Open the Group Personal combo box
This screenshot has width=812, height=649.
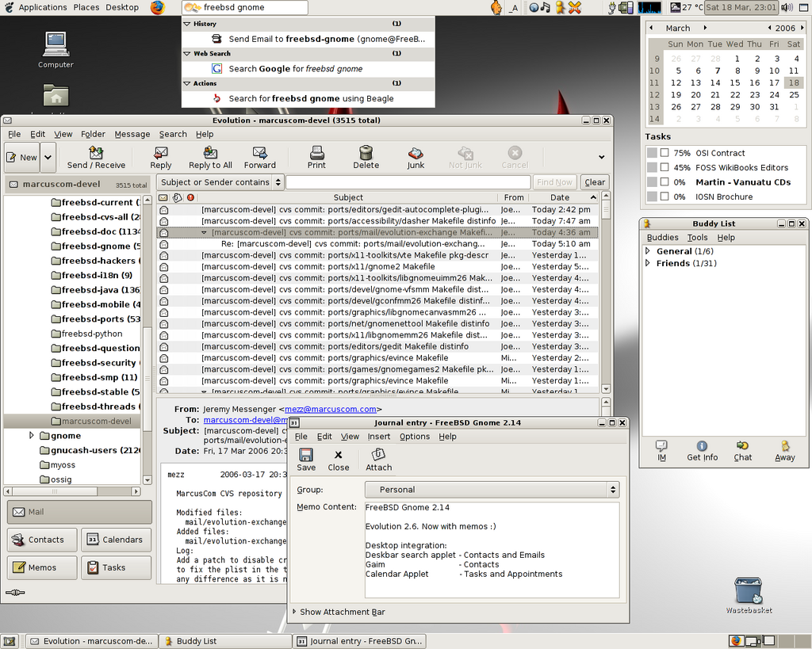[492, 490]
